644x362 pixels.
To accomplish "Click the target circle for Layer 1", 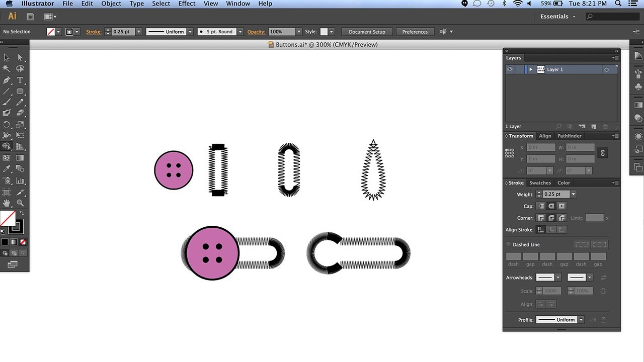I will coord(606,69).
